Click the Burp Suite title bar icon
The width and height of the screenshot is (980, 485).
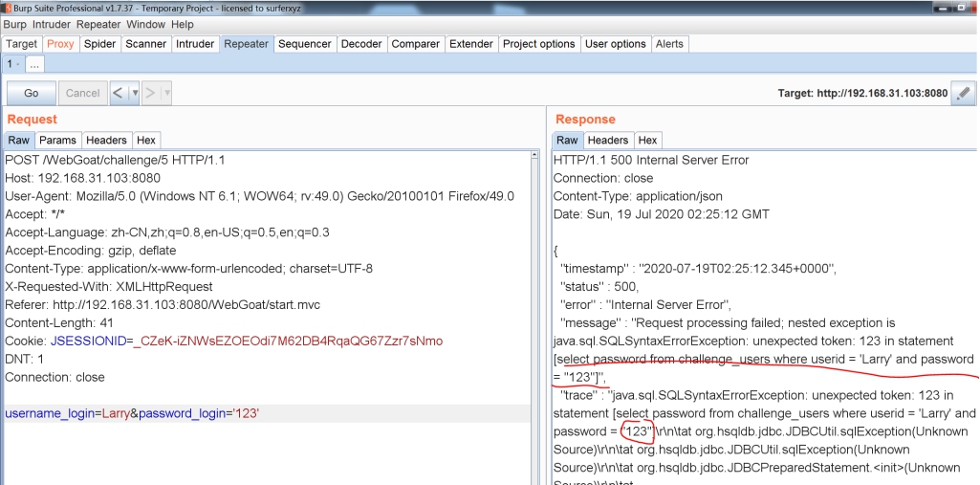point(7,8)
